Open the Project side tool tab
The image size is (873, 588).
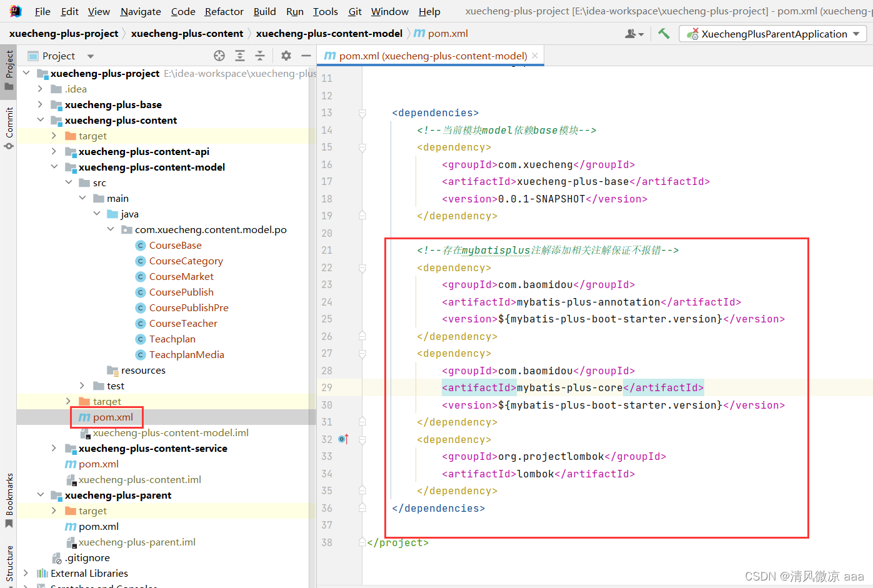(x=9, y=70)
